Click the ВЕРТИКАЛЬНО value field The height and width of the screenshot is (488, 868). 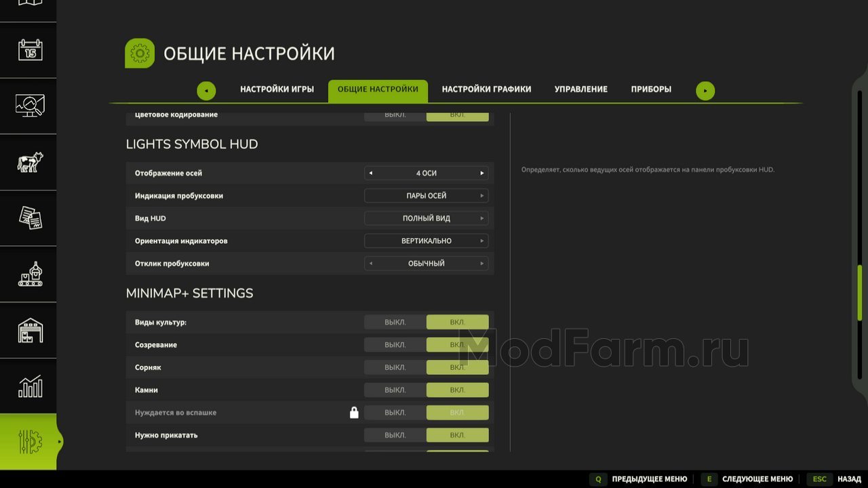427,241
